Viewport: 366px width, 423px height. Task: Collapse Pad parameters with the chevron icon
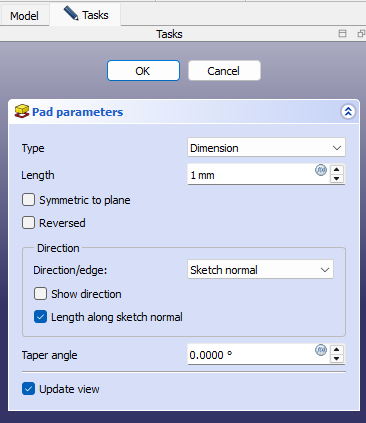click(348, 112)
